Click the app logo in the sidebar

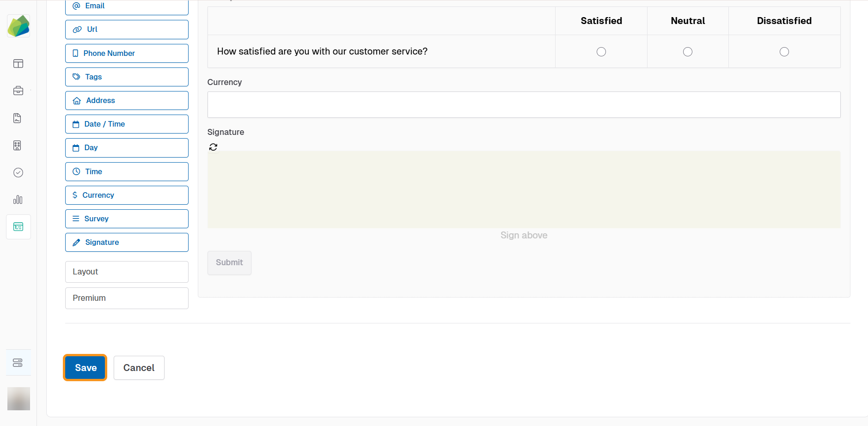point(18,26)
